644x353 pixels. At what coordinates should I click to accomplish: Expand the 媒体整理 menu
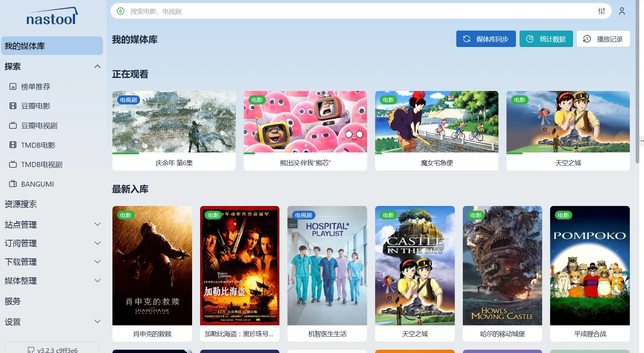pyautogui.click(x=98, y=281)
